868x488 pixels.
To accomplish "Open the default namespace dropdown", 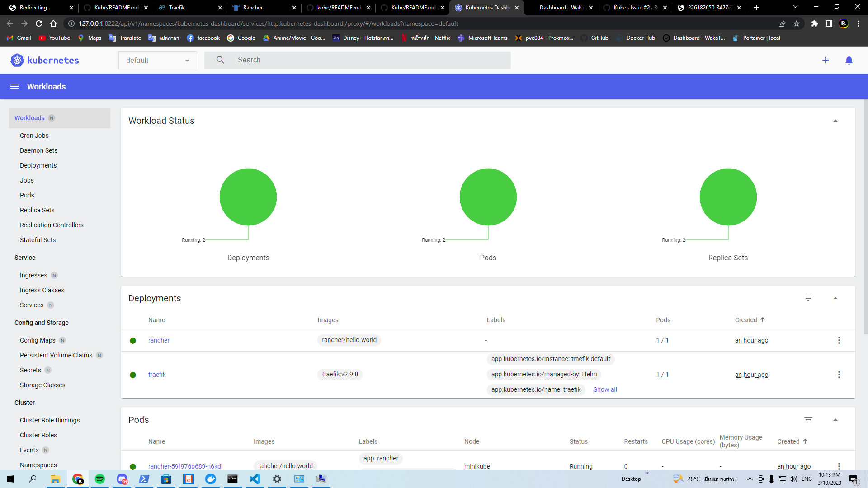I will (x=158, y=60).
